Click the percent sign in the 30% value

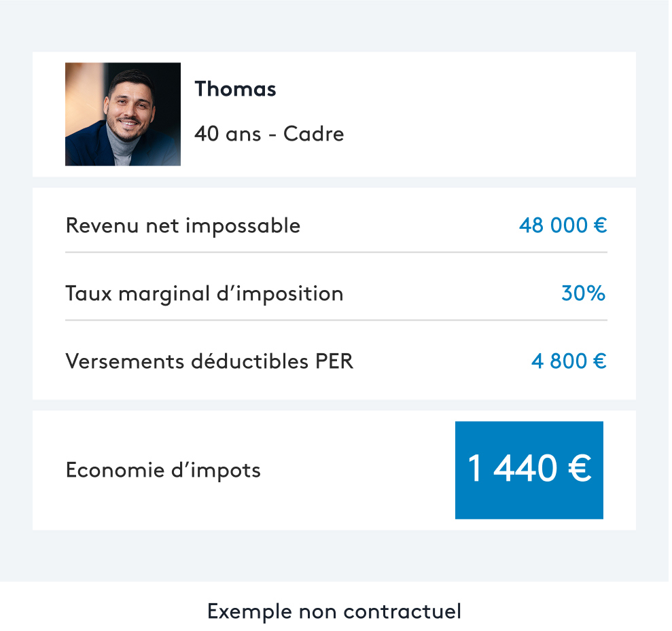pyautogui.click(x=596, y=293)
